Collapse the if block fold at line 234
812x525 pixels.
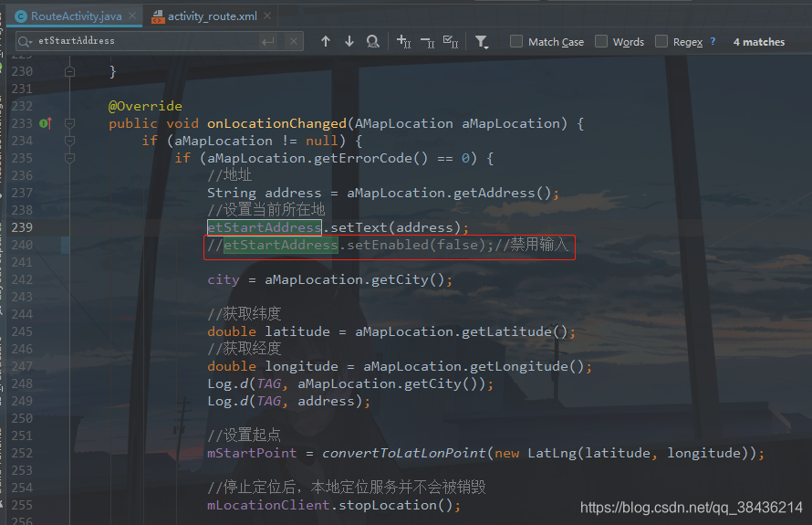pos(70,141)
